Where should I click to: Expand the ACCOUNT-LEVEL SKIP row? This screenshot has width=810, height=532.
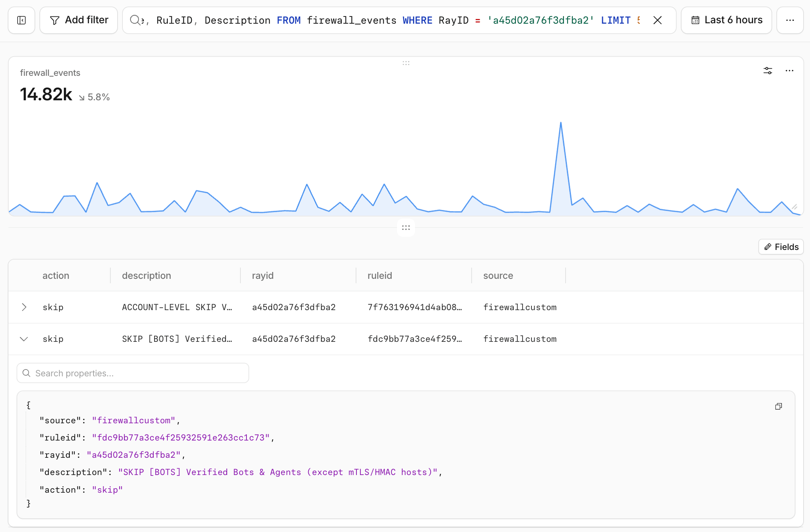24,307
